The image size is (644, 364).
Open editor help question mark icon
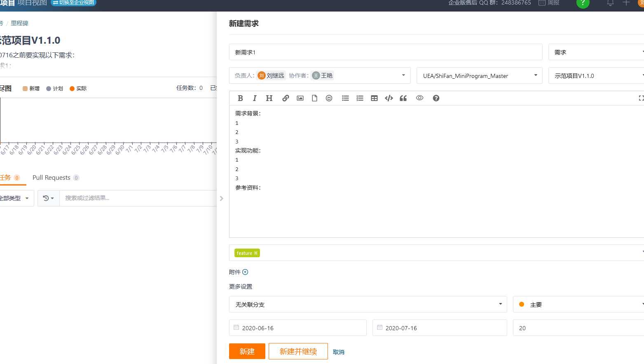coord(436,98)
